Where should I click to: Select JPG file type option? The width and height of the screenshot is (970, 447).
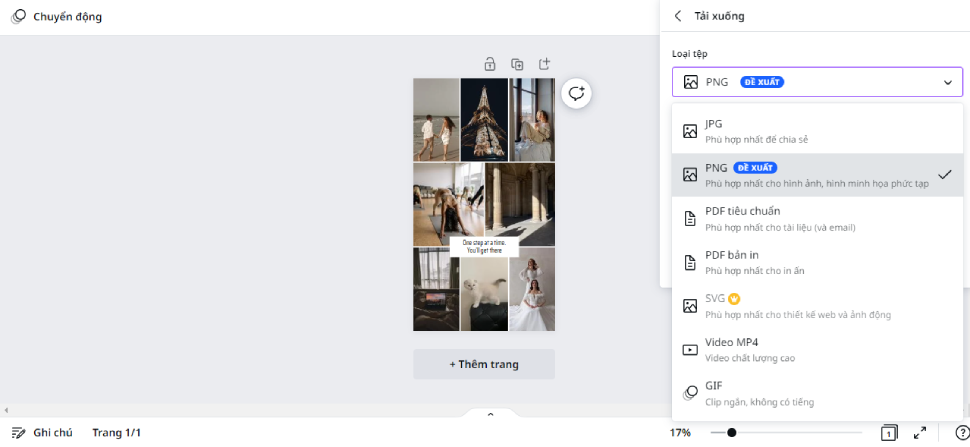pyautogui.click(x=817, y=131)
